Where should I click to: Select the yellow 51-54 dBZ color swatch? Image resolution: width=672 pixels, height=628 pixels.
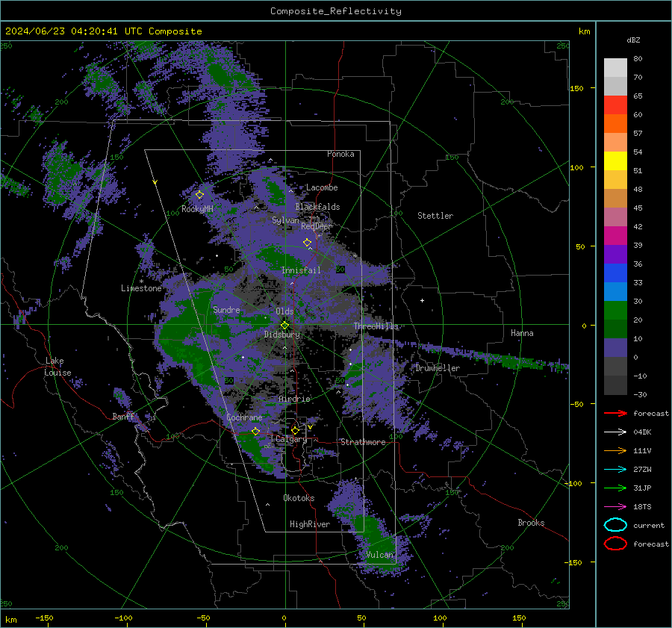point(615,161)
